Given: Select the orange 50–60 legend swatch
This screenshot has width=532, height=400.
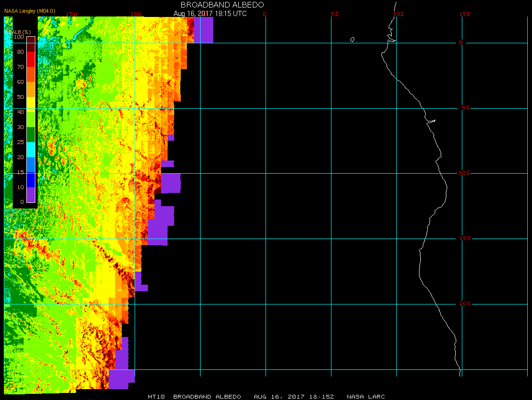Looking at the screenshot, I should 31,89.
